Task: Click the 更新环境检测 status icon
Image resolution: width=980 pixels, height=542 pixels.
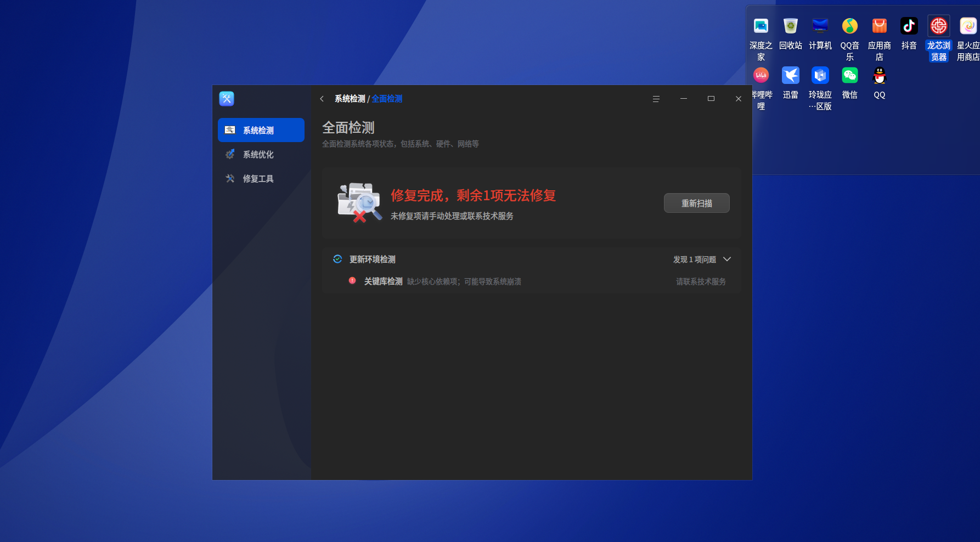Action: point(337,259)
